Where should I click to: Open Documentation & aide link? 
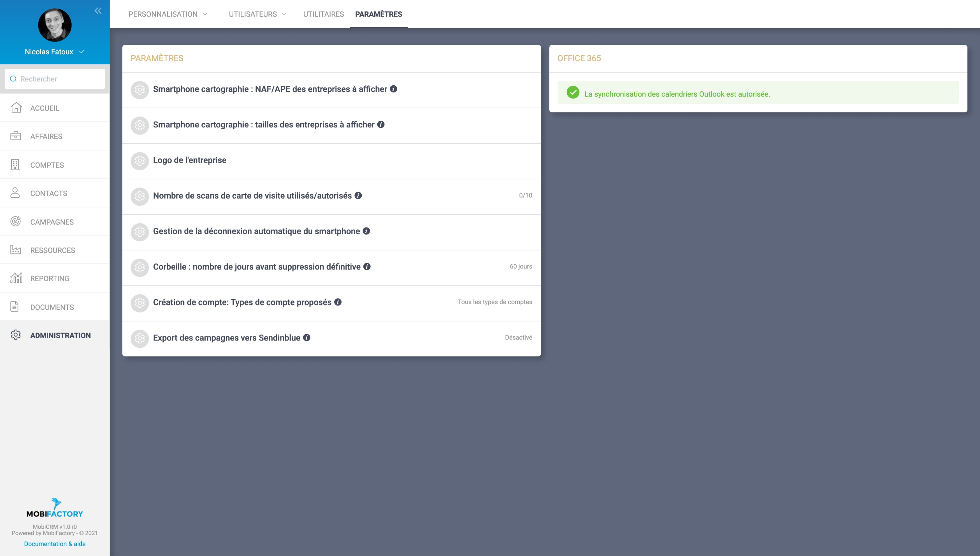(55, 544)
